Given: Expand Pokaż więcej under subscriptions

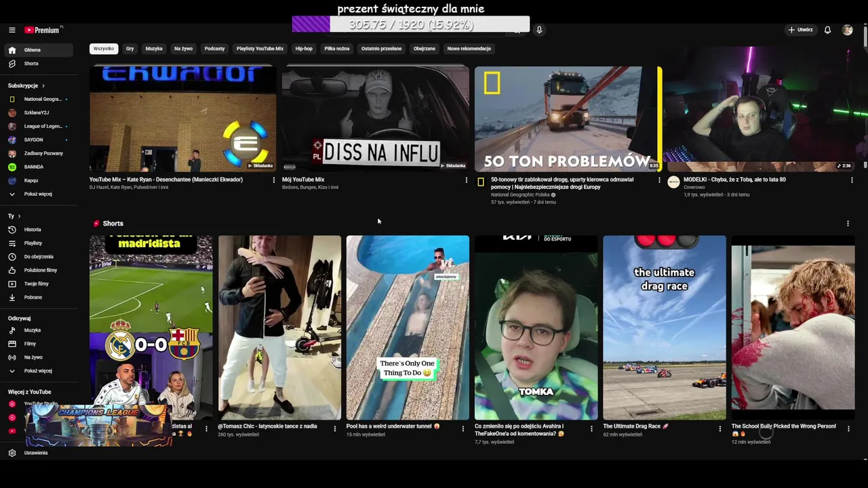Looking at the screenshot, I should [x=37, y=194].
